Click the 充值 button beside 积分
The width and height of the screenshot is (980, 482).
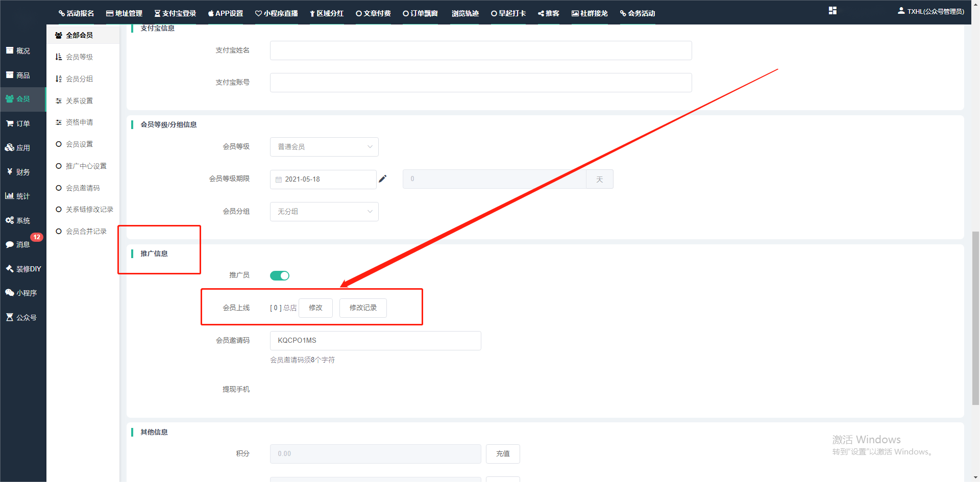click(503, 454)
